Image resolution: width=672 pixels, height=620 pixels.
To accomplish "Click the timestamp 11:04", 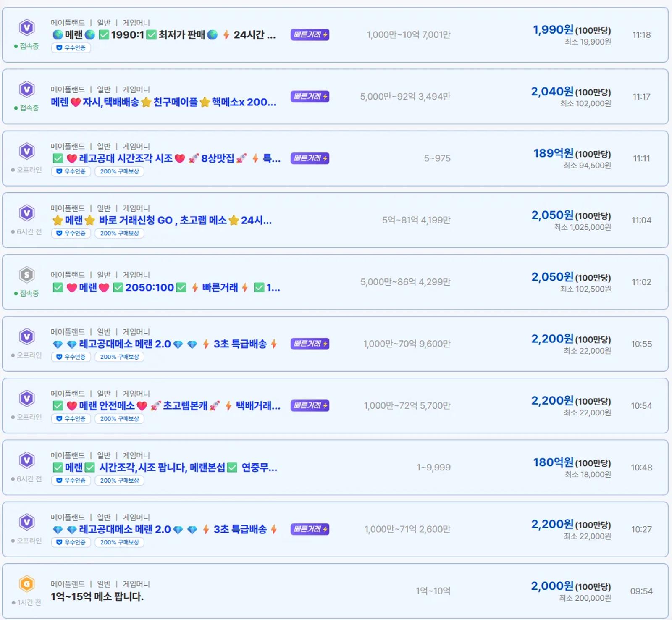I will pyautogui.click(x=641, y=220).
